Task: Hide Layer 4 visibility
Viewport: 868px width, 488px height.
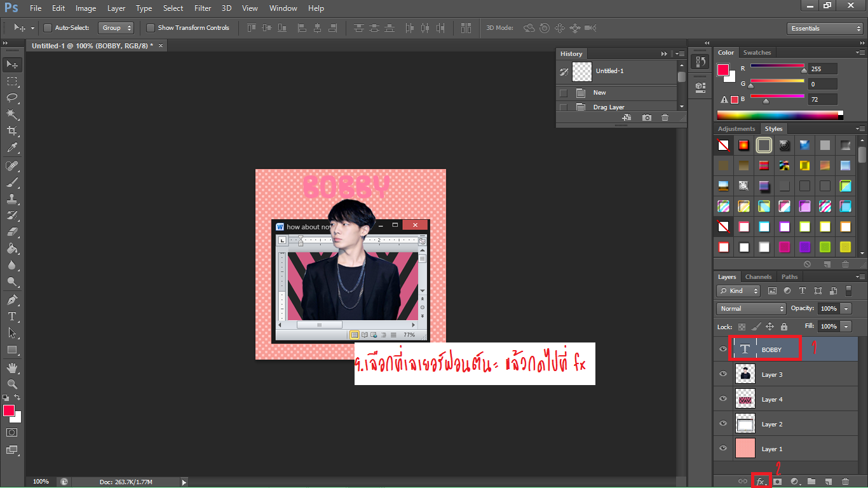Action: [723, 399]
